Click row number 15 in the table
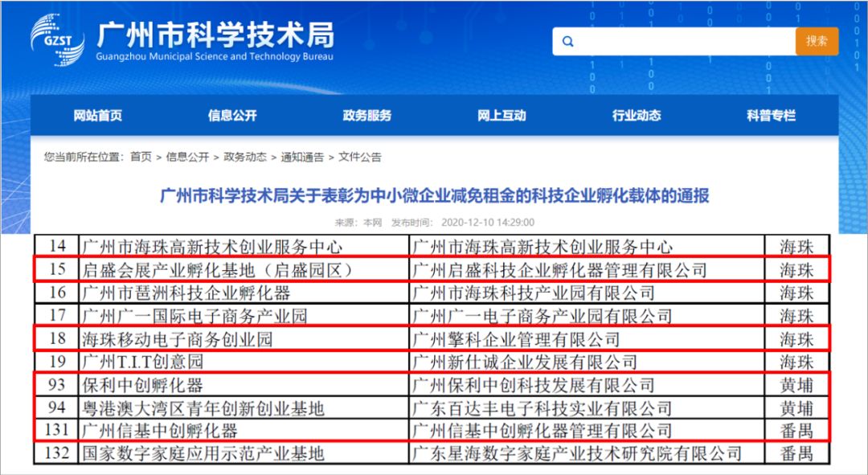 coord(57,269)
